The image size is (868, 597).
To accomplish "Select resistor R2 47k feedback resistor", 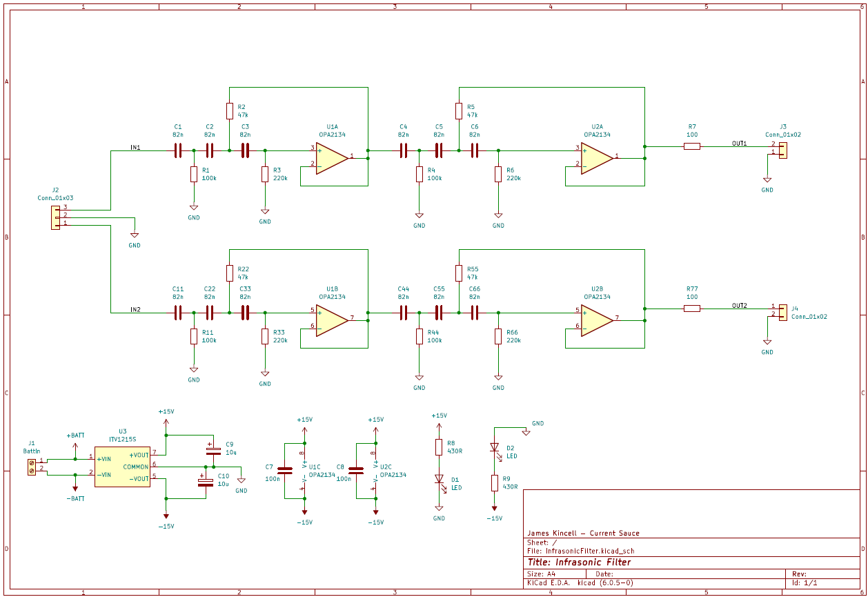I will 230,109.
